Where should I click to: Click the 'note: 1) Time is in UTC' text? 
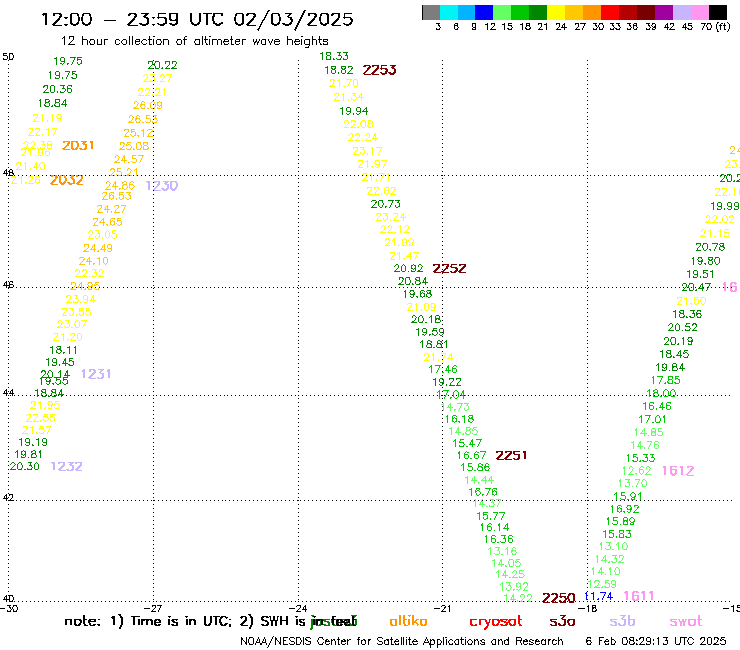tap(148, 621)
